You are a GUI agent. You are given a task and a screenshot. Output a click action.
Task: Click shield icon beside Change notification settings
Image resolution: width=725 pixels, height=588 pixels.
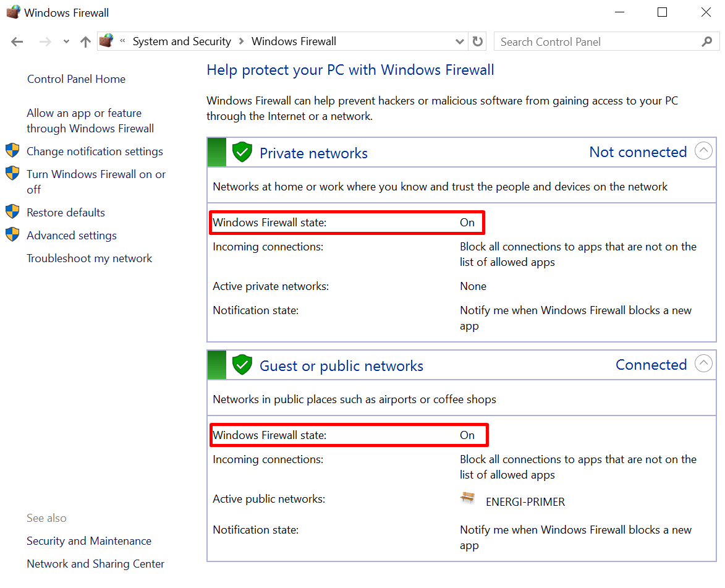point(12,150)
